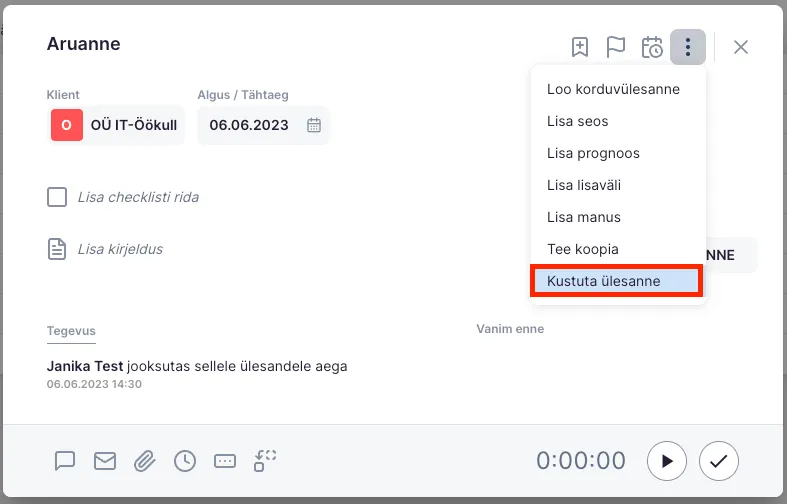Viewport: 787px width, 504px height.
Task: Open the OÜ IT-Öökull client selector
Action: 116,125
